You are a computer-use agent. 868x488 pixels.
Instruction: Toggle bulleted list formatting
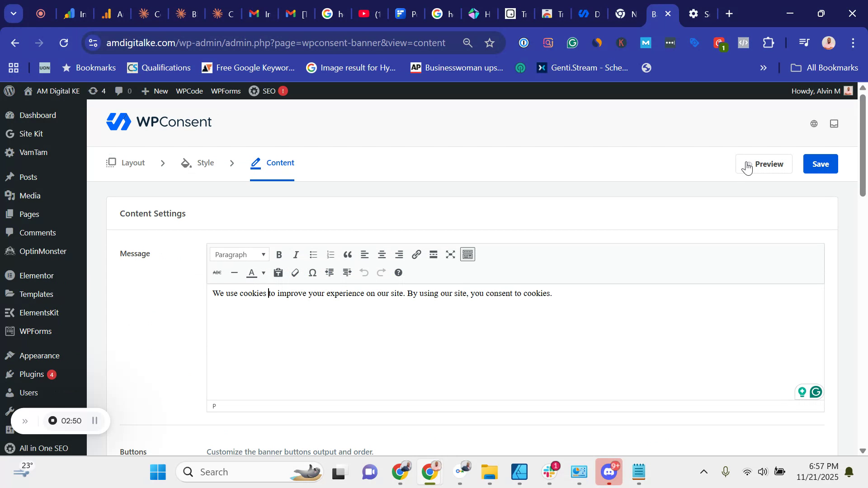(x=313, y=254)
